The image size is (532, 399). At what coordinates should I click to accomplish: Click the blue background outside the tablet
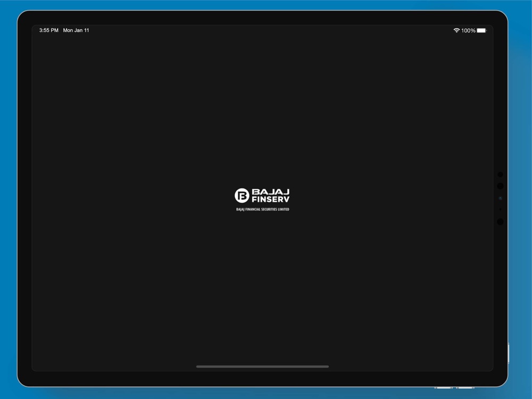[x=8, y=204]
